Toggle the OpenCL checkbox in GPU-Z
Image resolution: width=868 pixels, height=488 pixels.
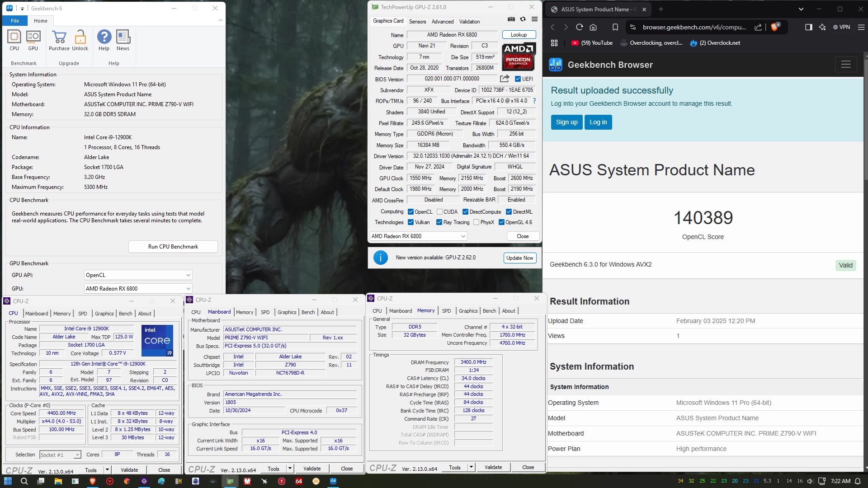tap(410, 212)
